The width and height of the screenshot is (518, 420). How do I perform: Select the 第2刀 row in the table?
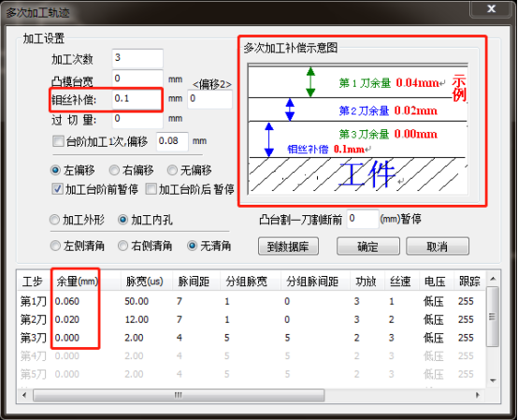click(x=252, y=319)
